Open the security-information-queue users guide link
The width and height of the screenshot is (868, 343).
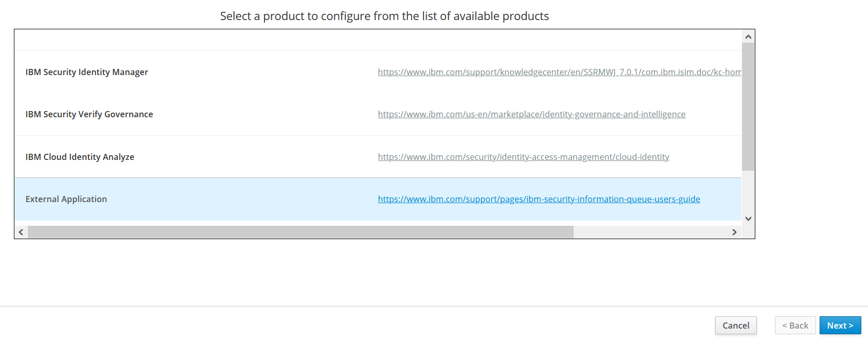click(539, 199)
